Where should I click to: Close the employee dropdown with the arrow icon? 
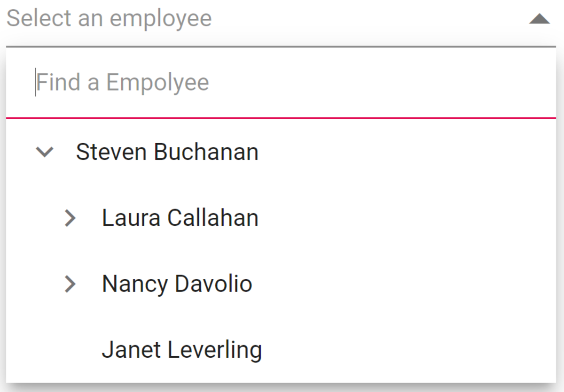coord(539,19)
